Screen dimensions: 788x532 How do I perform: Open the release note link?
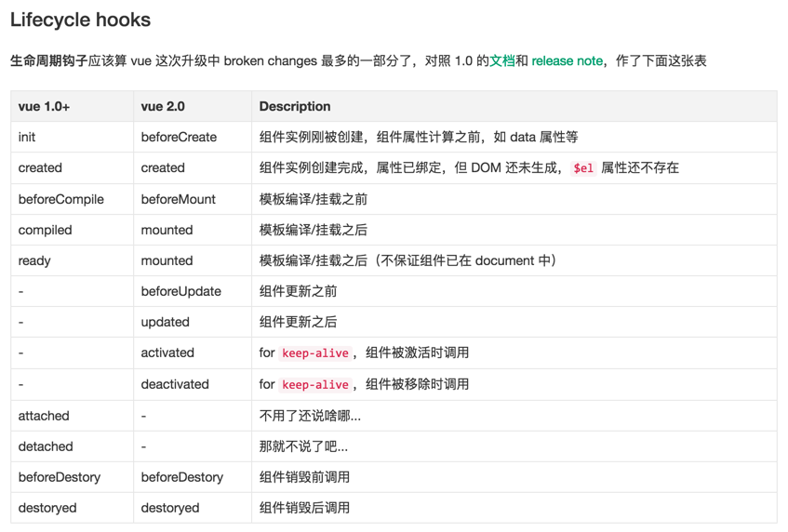click(x=567, y=60)
